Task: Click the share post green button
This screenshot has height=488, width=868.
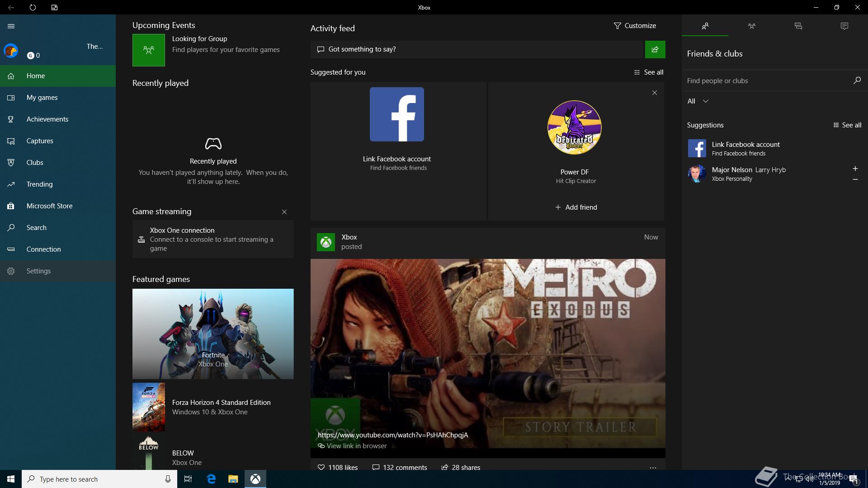Action: (x=655, y=49)
